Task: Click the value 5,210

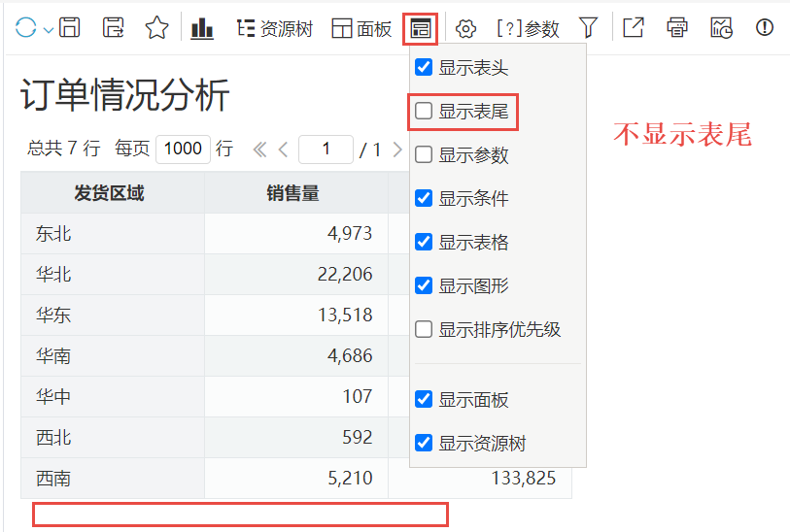Action: coord(350,479)
